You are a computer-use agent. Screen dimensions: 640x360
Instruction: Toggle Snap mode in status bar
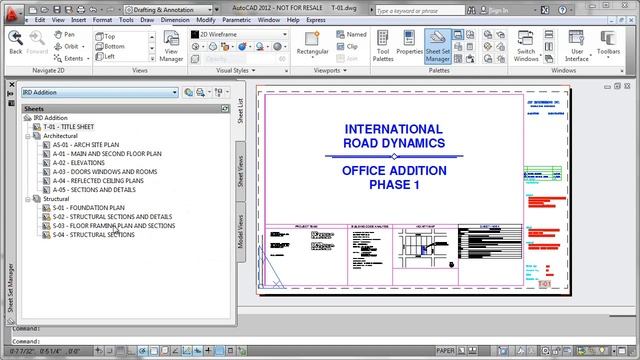[x=109, y=351]
